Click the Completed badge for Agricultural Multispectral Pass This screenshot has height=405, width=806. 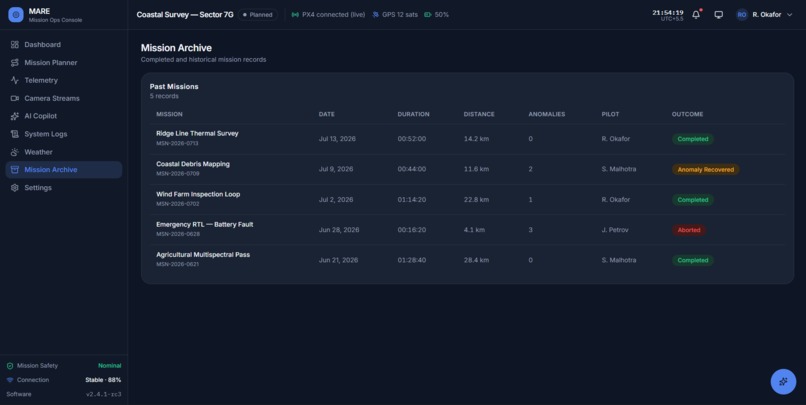[x=692, y=260]
